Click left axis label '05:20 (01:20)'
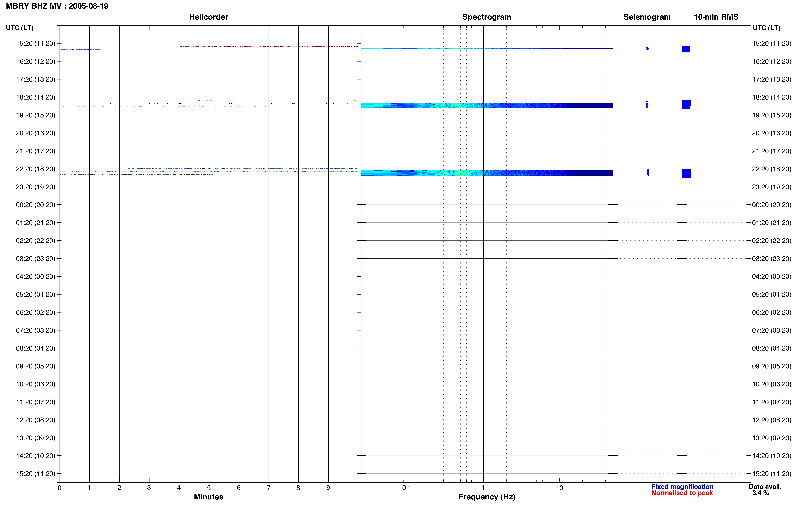This screenshot has width=812, height=508. tap(36, 295)
